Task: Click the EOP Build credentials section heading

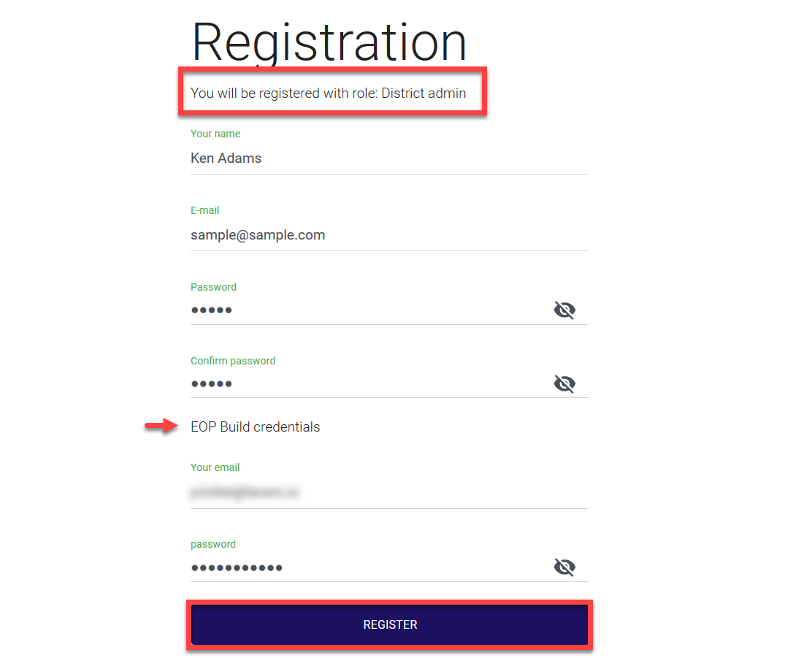Action: [x=255, y=427]
